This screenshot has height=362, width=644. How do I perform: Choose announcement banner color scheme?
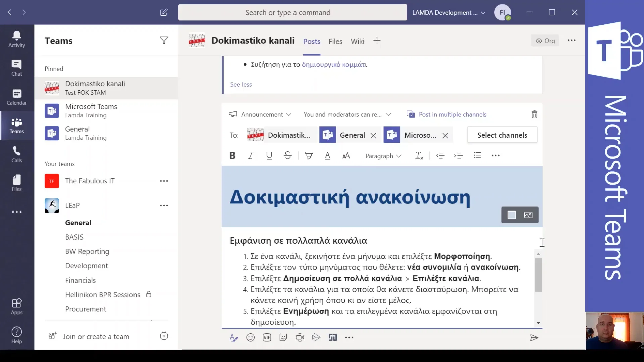(x=512, y=215)
